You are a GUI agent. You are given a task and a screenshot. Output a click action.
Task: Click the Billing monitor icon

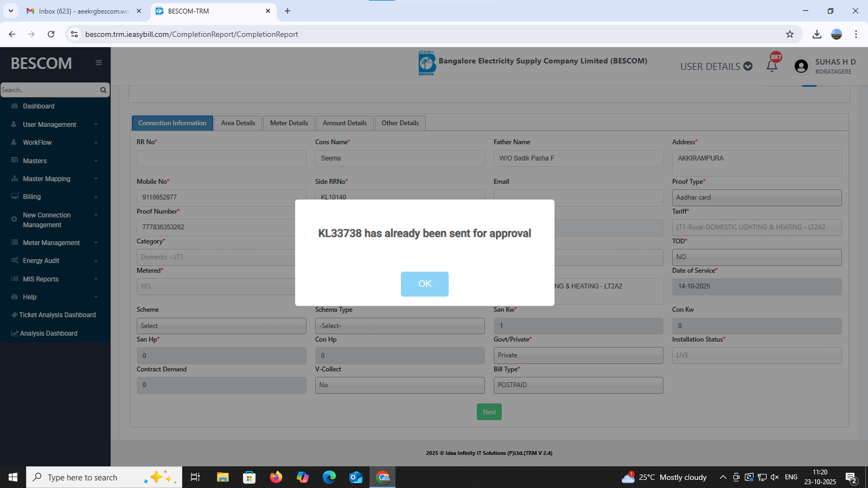(15, 196)
